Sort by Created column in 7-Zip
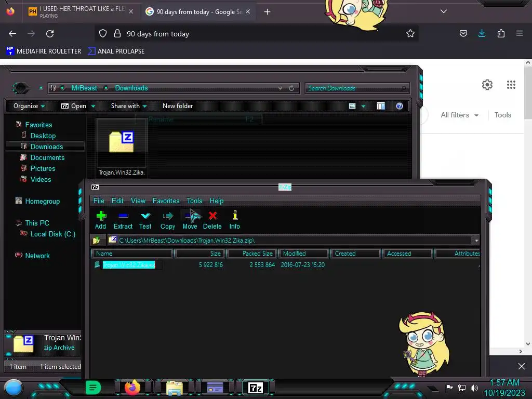This screenshot has width=532, height=399. (x=355, y=254)
